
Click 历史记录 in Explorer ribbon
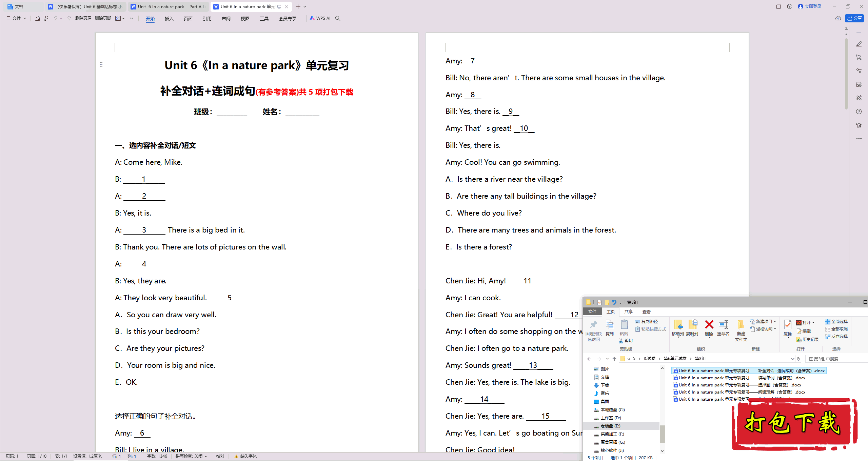[x=808, y=340]
